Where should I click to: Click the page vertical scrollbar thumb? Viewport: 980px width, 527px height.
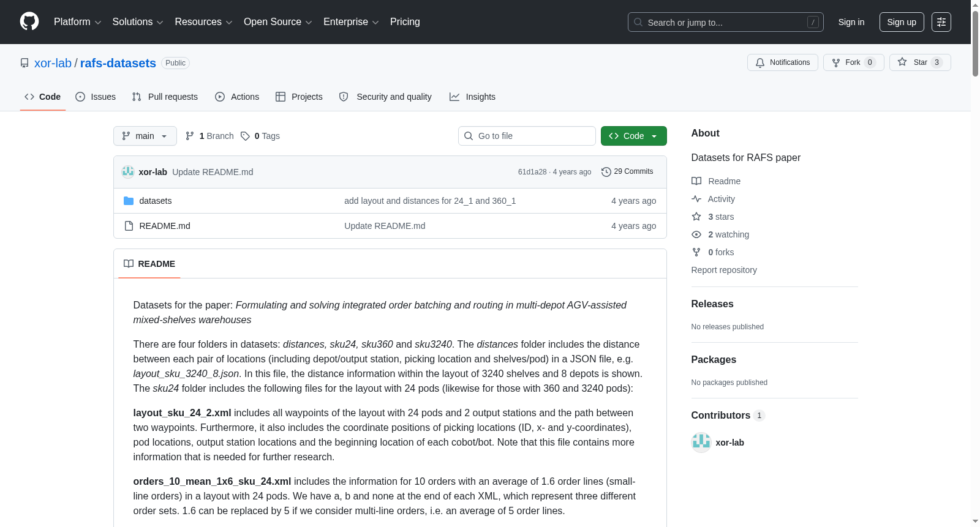975,43
